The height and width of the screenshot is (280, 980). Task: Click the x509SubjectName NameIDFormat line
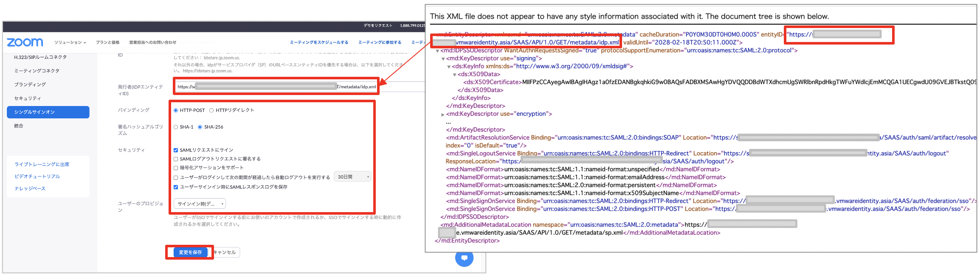click(x=593, y=193)
